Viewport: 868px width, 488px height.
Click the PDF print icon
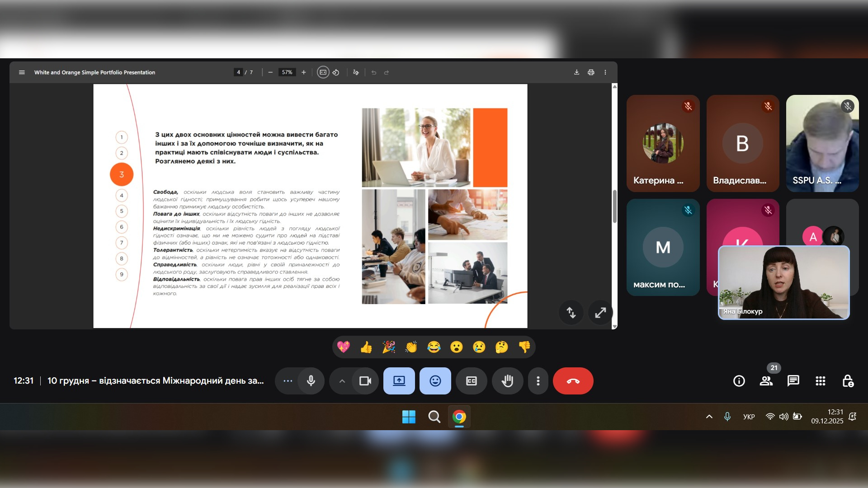pyautogui.click(x=591, y=72)
